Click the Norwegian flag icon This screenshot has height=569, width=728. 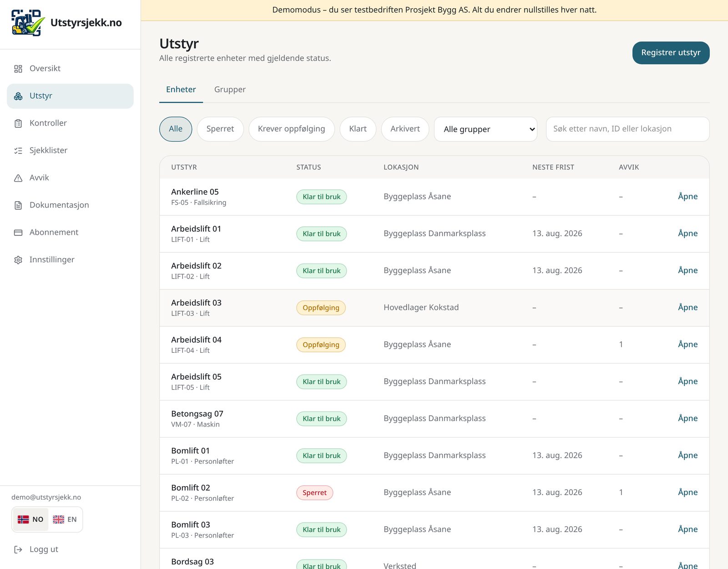click(23, 519)
